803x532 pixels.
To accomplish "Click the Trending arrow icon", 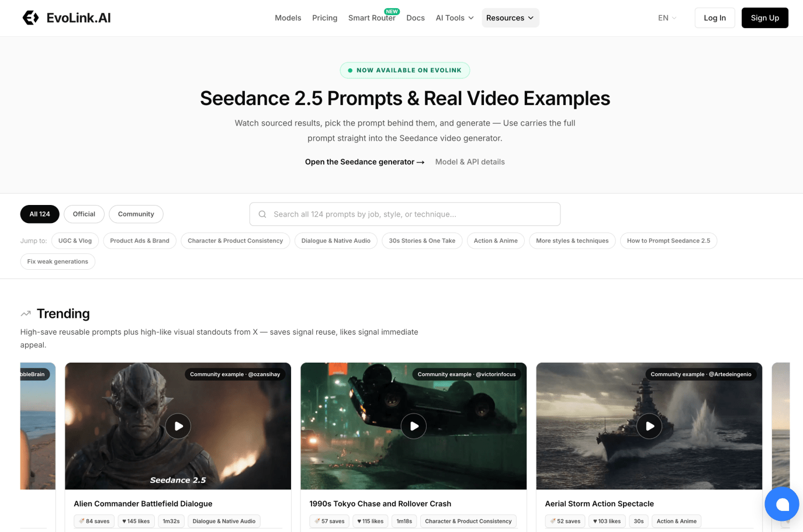I will [x=26, y=314].
